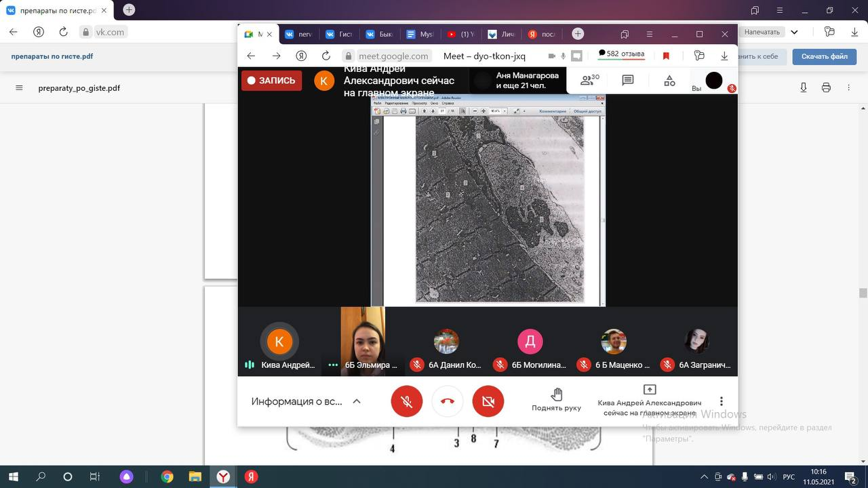
Task: Open the participants list showing 30
Action: 590,80
